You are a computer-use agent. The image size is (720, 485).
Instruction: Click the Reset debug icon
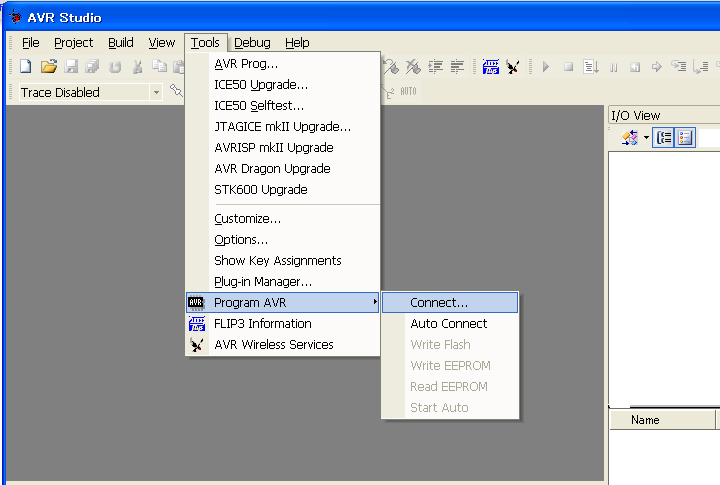[635, 67]
